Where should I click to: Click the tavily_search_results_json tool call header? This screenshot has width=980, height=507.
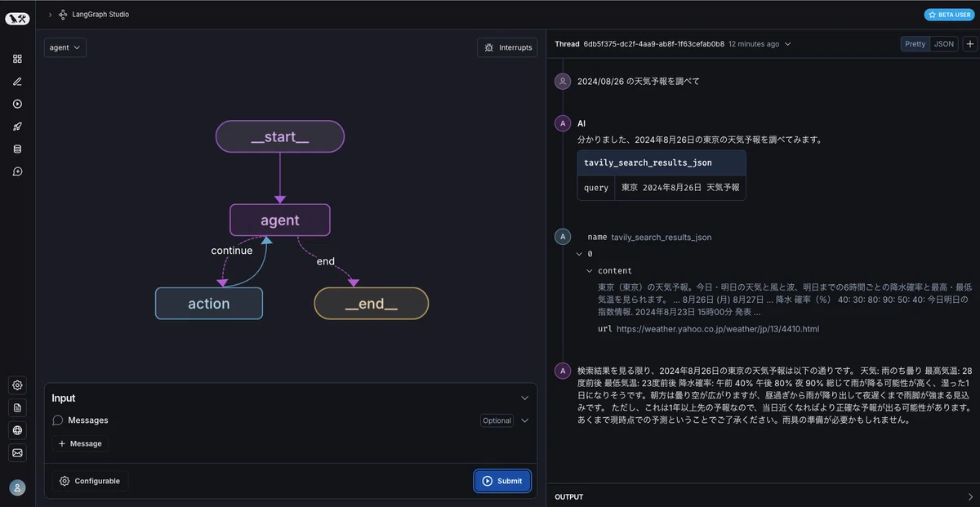pyautogui.click(x=661, y=162)
